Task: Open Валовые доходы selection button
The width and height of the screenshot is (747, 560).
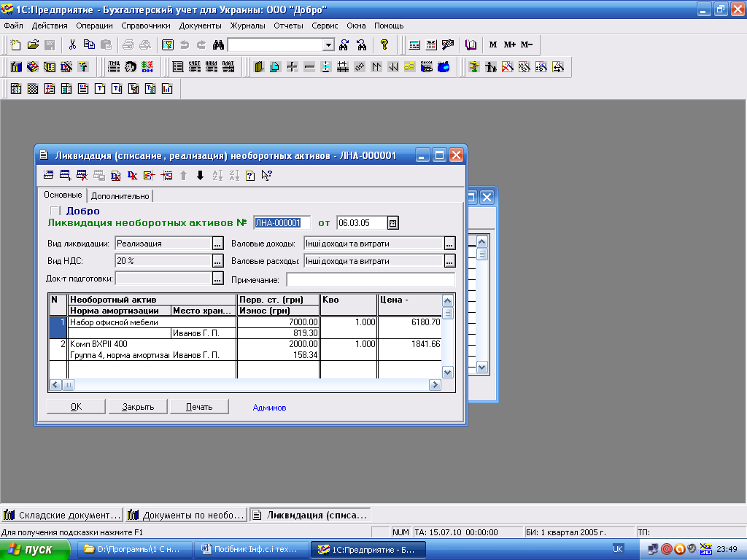Action: [449, 244]
